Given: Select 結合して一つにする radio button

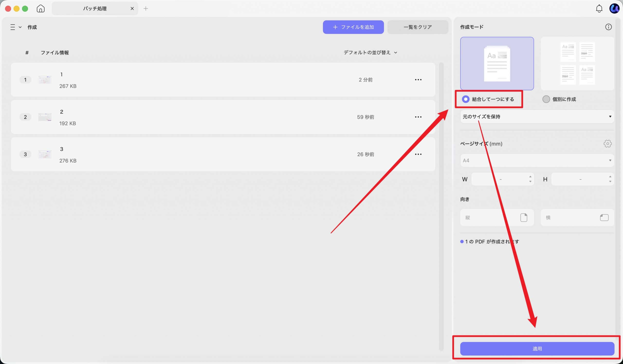Looking at the screenshot, I should [x=466, y=99].
